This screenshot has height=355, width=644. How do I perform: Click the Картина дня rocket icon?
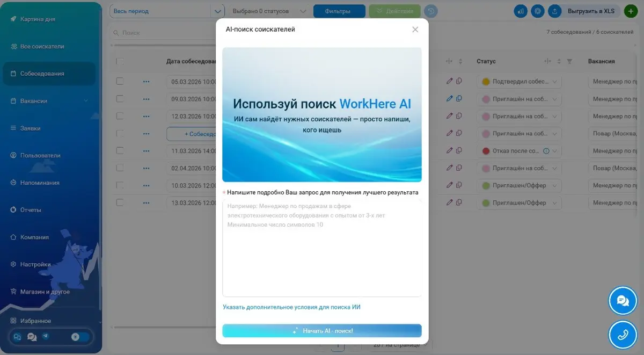(14, 19)
